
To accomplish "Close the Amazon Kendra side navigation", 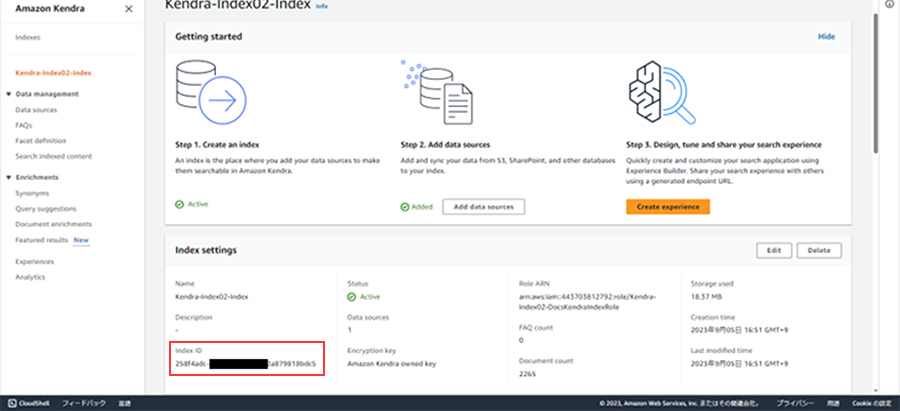I will (129, 9).
